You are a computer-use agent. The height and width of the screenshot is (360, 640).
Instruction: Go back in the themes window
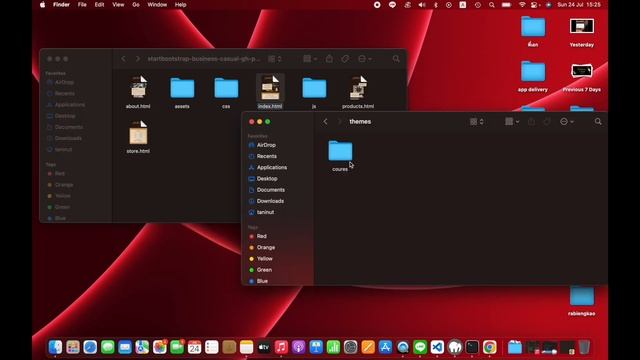point(325,122)
